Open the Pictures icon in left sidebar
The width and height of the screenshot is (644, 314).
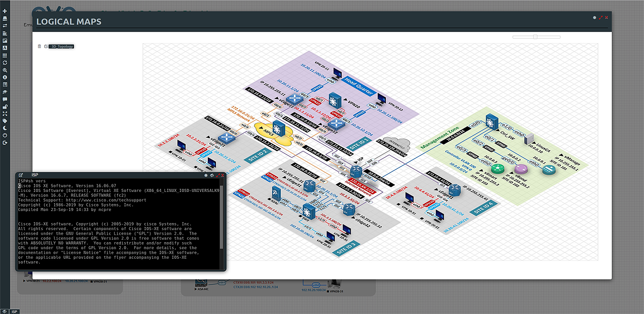click(5, 40)
